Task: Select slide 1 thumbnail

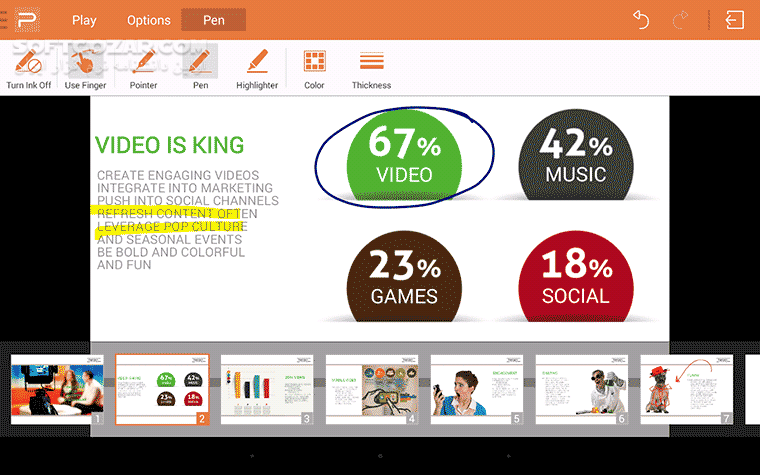Action: click(57, 389)
